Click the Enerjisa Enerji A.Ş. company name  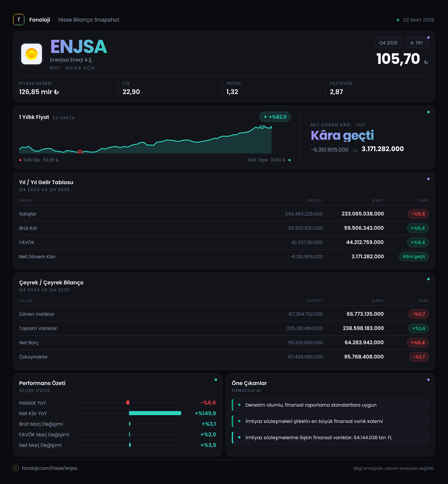coord(71,60)
